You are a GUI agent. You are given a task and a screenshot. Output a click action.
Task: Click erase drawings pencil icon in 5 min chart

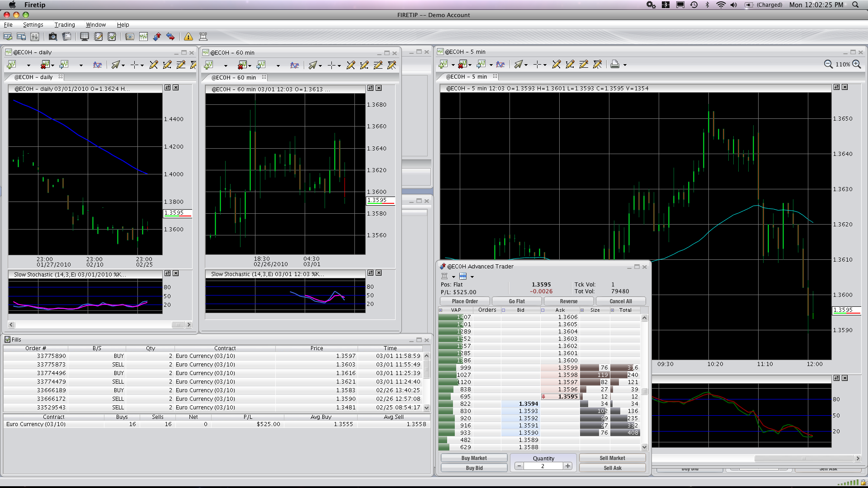point(597,65)
